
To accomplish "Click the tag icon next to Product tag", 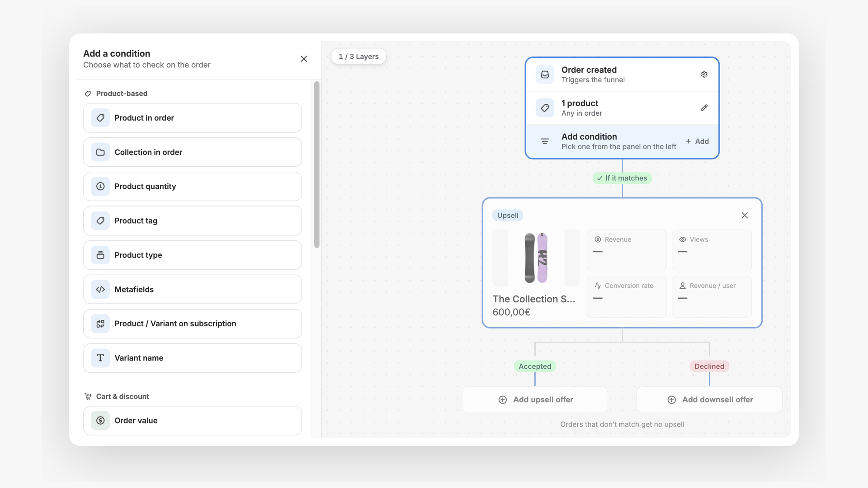I will [x=100, y=221].
